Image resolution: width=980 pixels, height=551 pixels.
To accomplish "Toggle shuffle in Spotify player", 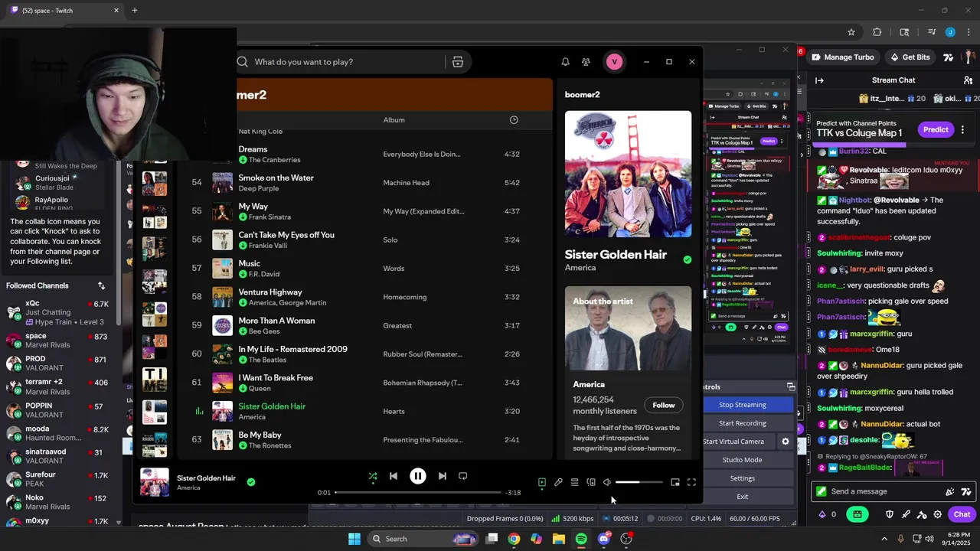I will pyautogui.click(x=373, y=476).
